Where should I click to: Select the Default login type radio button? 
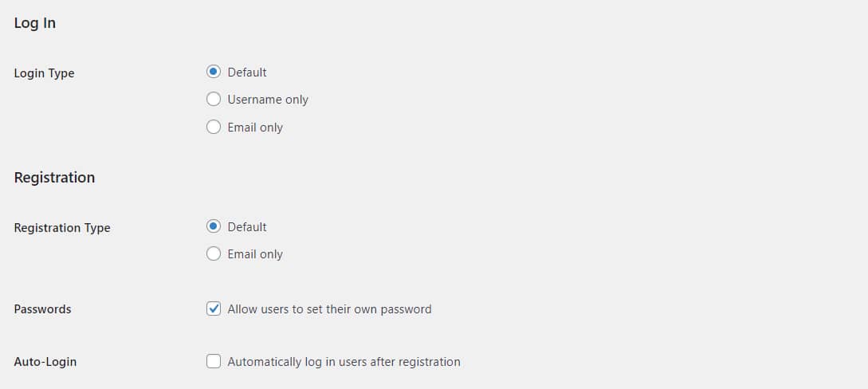coord(213,72)
